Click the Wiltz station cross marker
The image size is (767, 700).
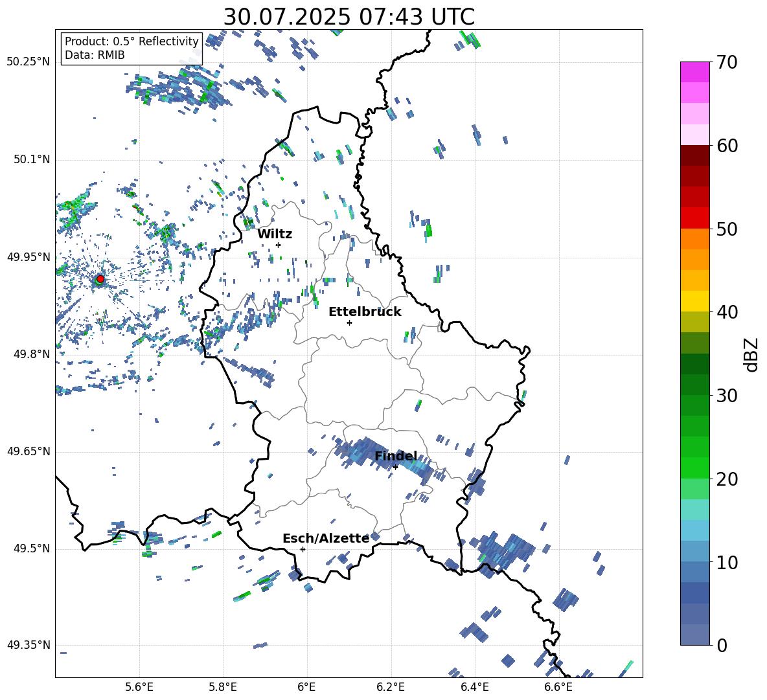click(x=279, y=245)
